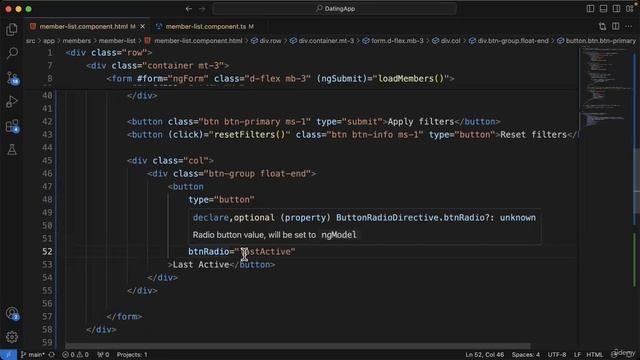Screen dimensions: 640x360
Task: Open errors and warnings problems indicator
Action: point(75,354)
